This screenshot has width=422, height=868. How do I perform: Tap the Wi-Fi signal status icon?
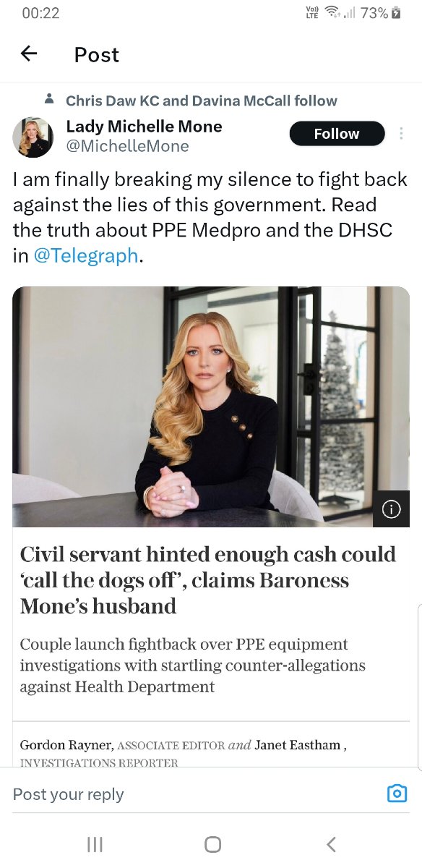point(333,12)
